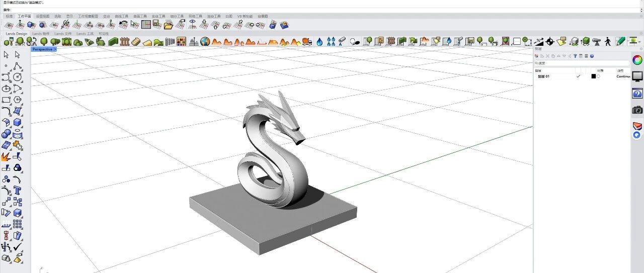Choose the Ellipse tool
The width and height of the screenshot is (644, 273).
6,88
